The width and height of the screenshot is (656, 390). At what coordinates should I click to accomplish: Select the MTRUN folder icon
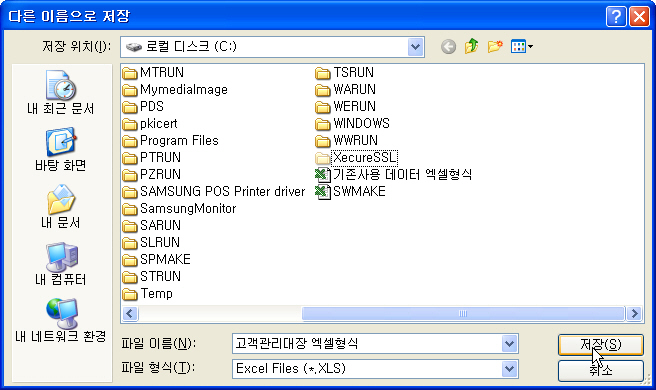[x=130, y=73]
